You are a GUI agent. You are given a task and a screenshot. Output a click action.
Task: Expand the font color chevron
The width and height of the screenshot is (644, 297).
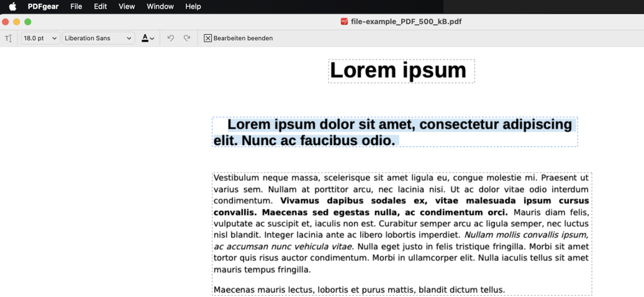[152, 38]
